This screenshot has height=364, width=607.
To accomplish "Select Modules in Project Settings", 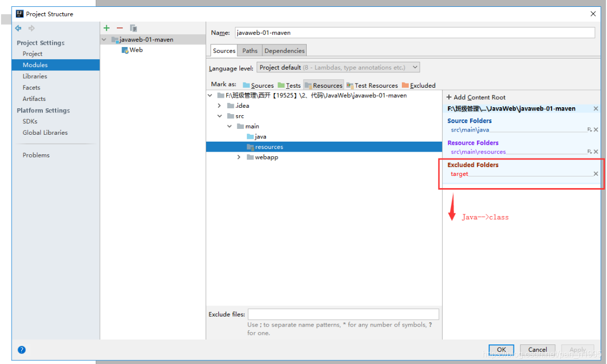I will pyautogui.click(x=56, y=65).
